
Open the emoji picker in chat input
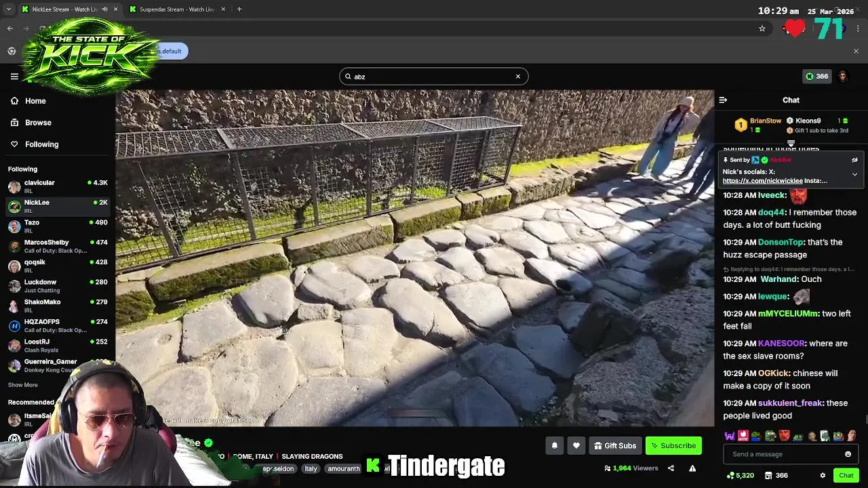click(x=848, y=454)
